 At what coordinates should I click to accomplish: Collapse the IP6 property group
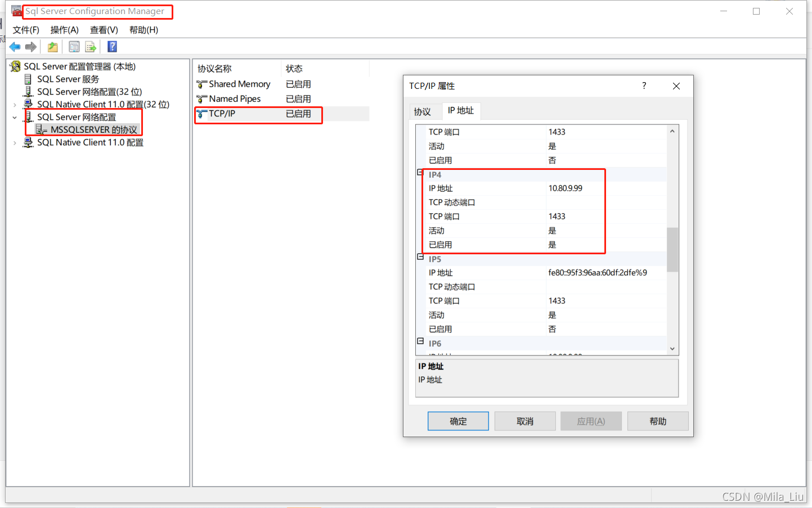tap(420, 341)
